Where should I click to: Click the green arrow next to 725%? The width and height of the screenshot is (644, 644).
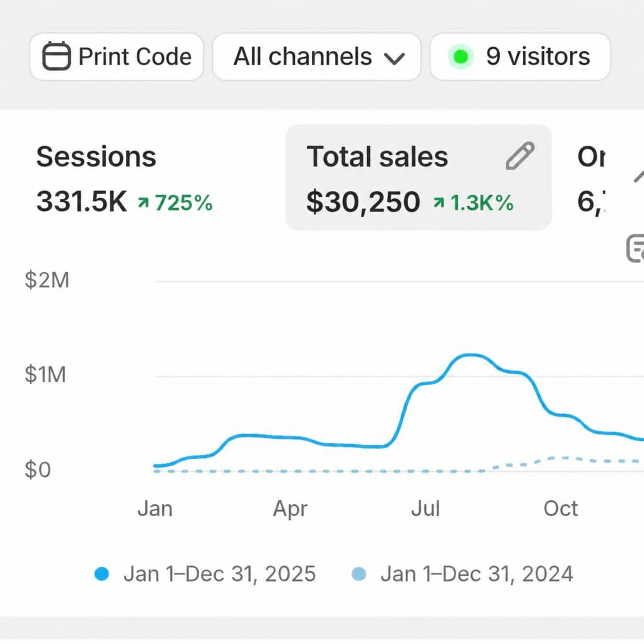pyautogui.click(x=143, y=203)
